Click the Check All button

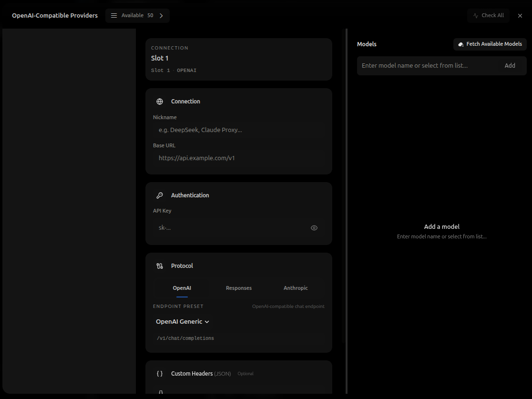coord(488,16)
